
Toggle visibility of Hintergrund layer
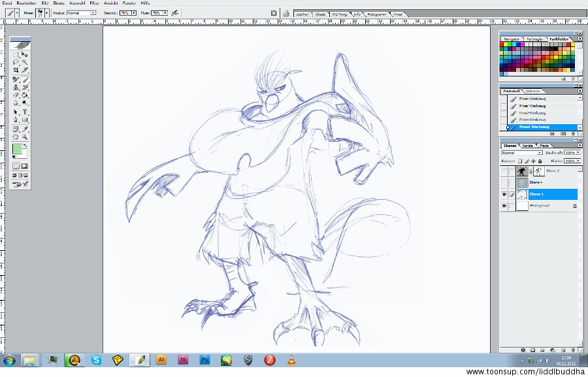(x=504, y=206)
